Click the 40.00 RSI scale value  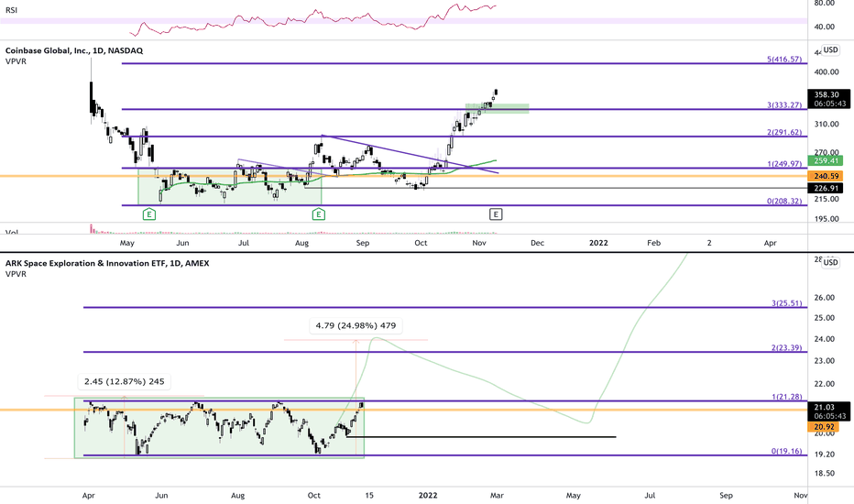tap(825, 27)
